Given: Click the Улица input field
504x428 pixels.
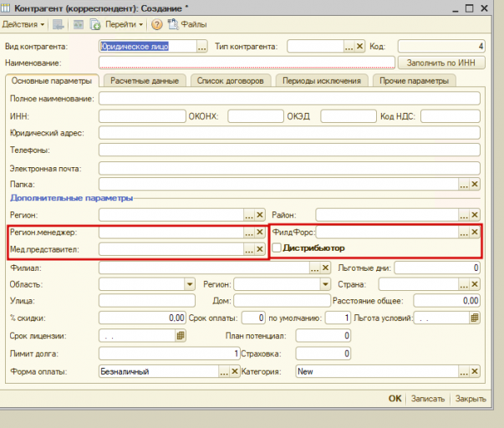Looking at the screenshot, I should (x=147, y=301).
